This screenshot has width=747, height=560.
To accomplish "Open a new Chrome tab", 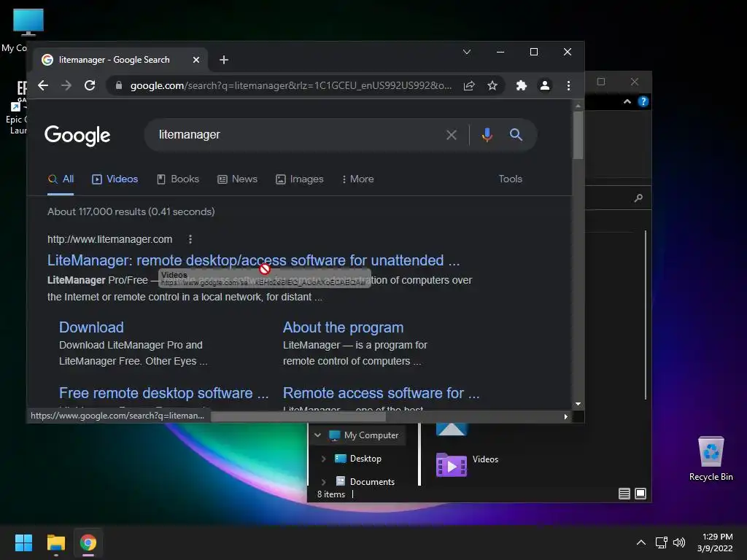I will 223,60.
